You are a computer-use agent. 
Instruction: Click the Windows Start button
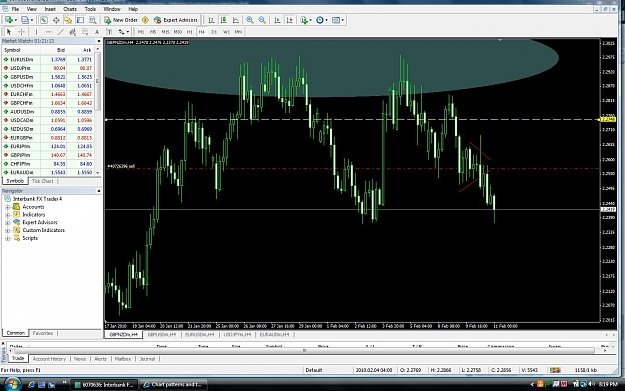click(12, 385)
